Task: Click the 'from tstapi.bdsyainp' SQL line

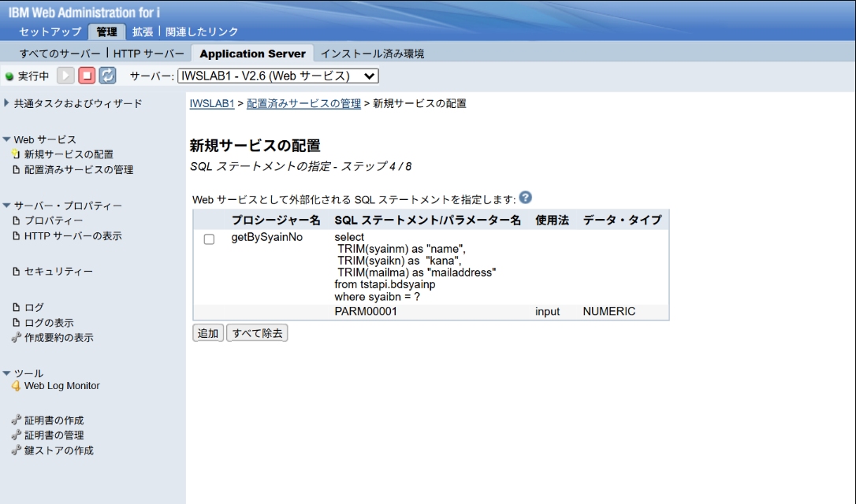Action: click(x=385, y=285)
